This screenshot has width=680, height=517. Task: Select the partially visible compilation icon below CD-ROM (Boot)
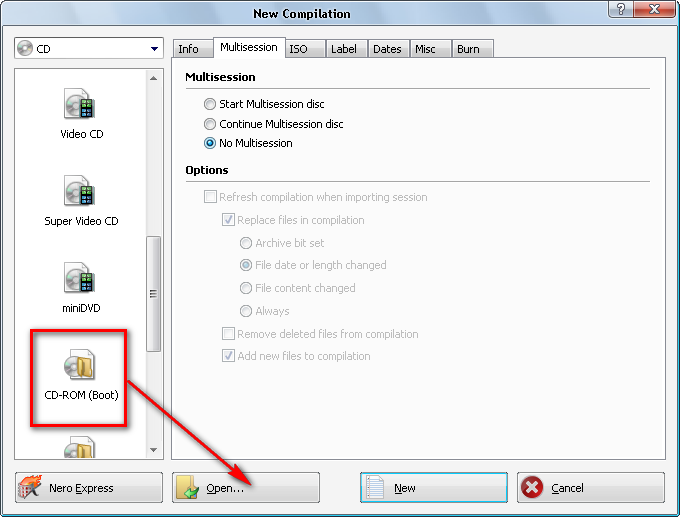(x=79, y=447)
